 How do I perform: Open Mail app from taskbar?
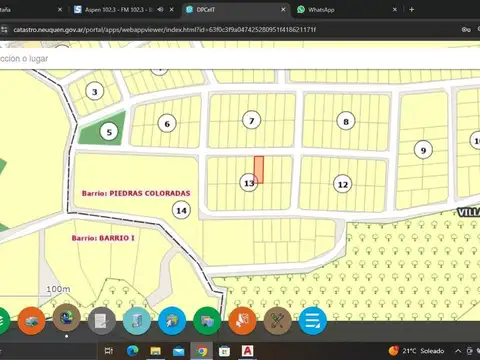coord(178,351)
